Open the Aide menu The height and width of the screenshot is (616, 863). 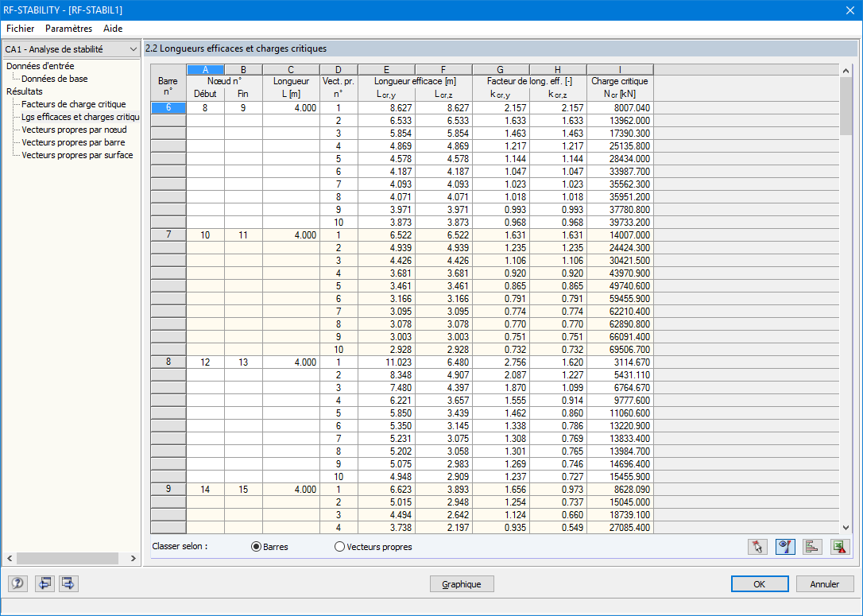(113, 29)
